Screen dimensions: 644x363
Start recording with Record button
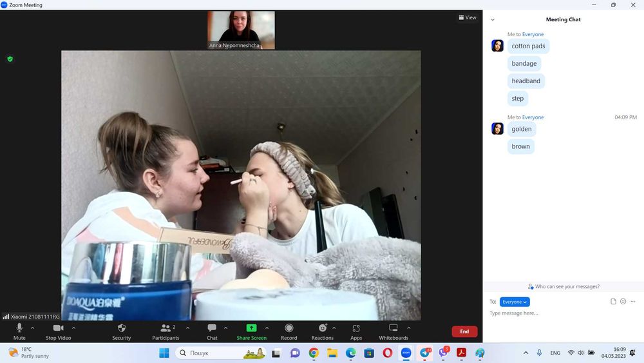(x=289, y=331)
